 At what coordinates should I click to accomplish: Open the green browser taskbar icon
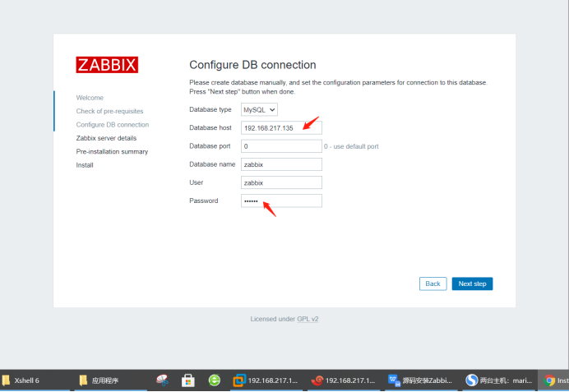pos(214,380)
